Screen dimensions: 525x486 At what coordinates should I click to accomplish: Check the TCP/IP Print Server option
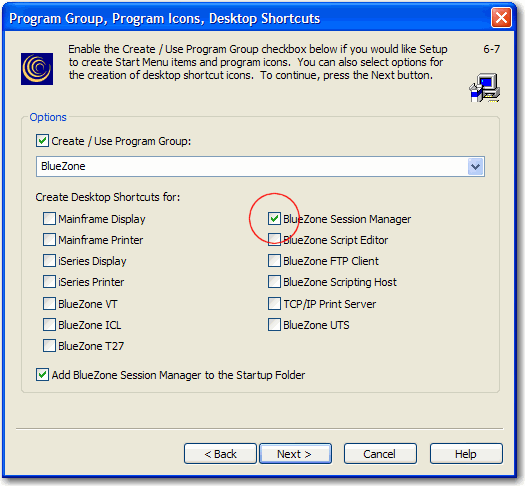pos(274,304)
